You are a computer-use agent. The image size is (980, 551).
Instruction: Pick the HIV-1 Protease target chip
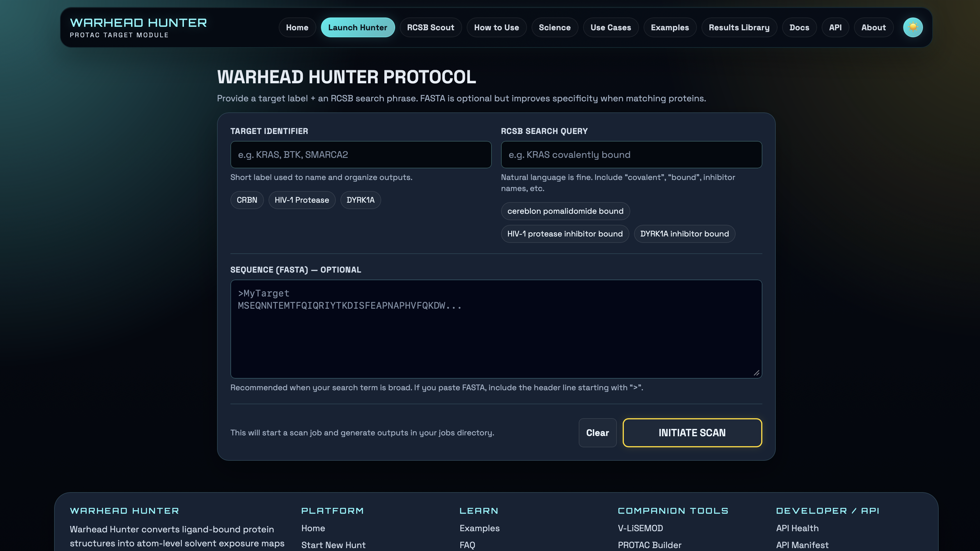pos(302,200)
